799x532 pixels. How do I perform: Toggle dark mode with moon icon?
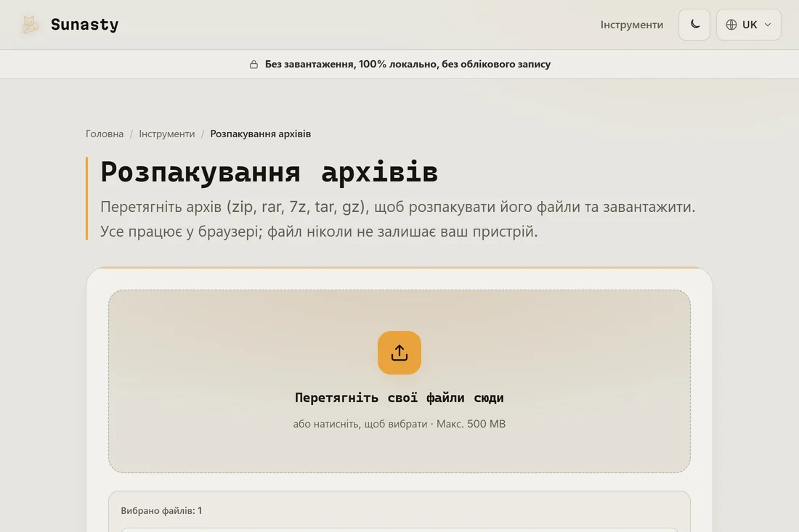[x=694, y=25]
